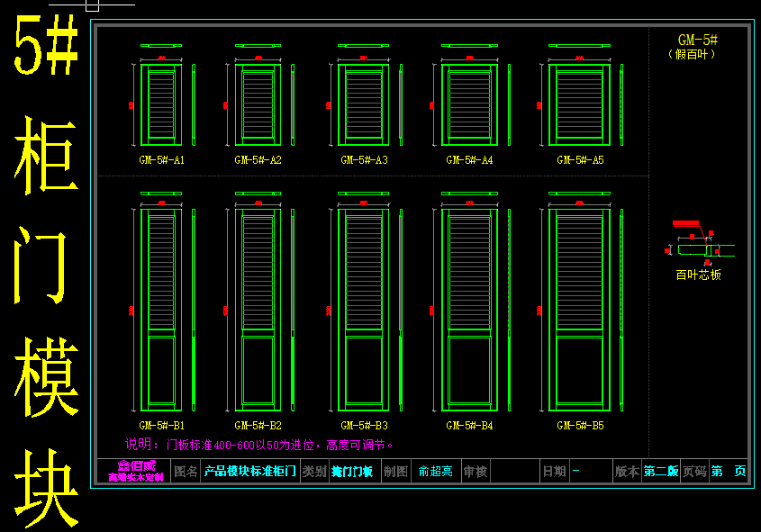Image resolution: width=761 pixels, height=532 pixels.
Task: Click the 产品模块标准柜门 drawing name cell
Action: coord(249,471)
